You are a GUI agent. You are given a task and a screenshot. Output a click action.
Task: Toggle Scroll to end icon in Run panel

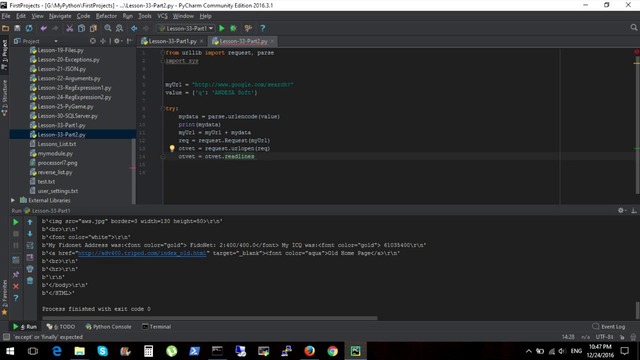click(30, 257)
